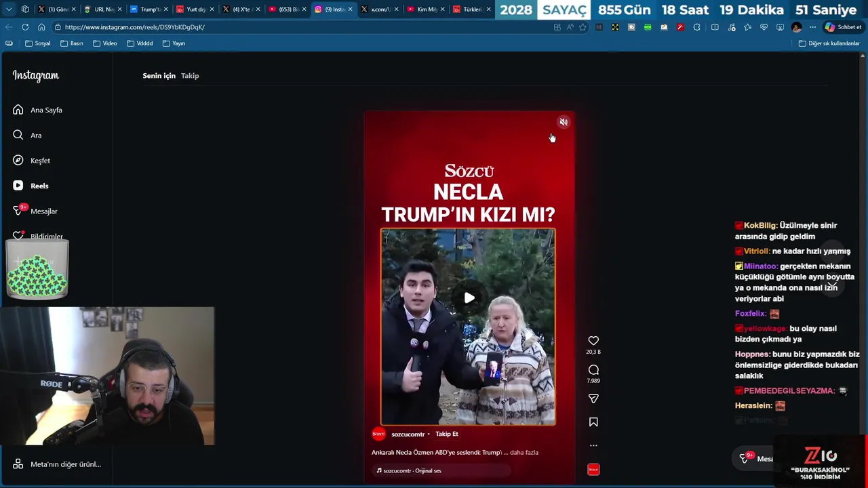868x488 pixels.
Task: Like the Sözcü reel with heart icon
Action: tap(593, 341)
